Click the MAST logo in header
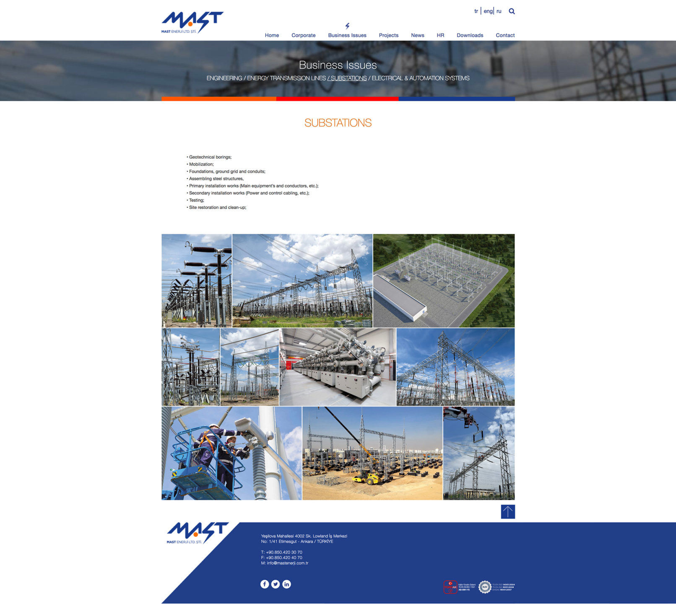 point(192,22)
